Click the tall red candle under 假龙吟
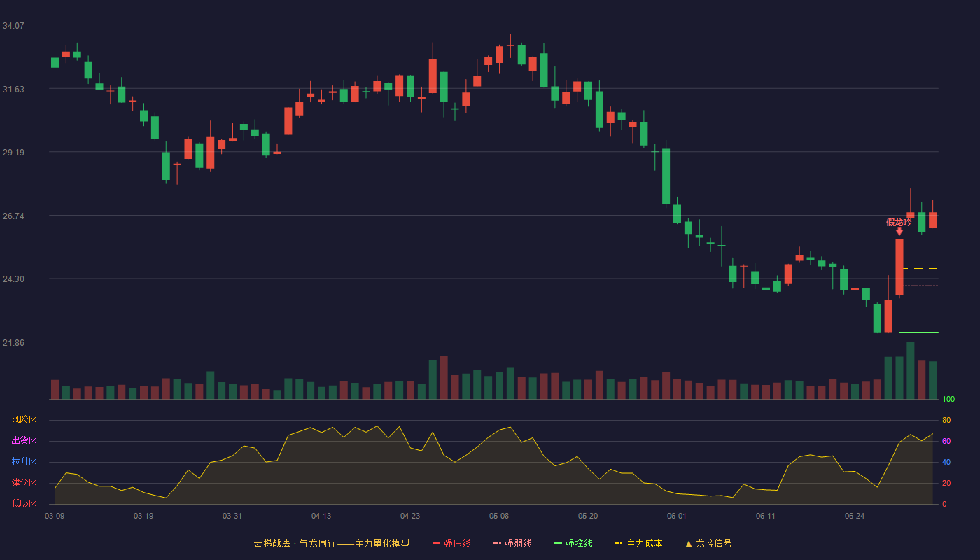 [x=899, y=267]
